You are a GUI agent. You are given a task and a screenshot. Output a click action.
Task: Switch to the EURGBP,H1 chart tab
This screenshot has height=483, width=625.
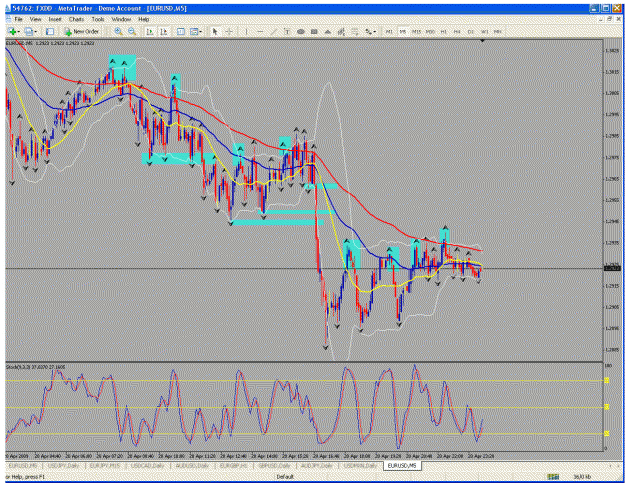234,465
